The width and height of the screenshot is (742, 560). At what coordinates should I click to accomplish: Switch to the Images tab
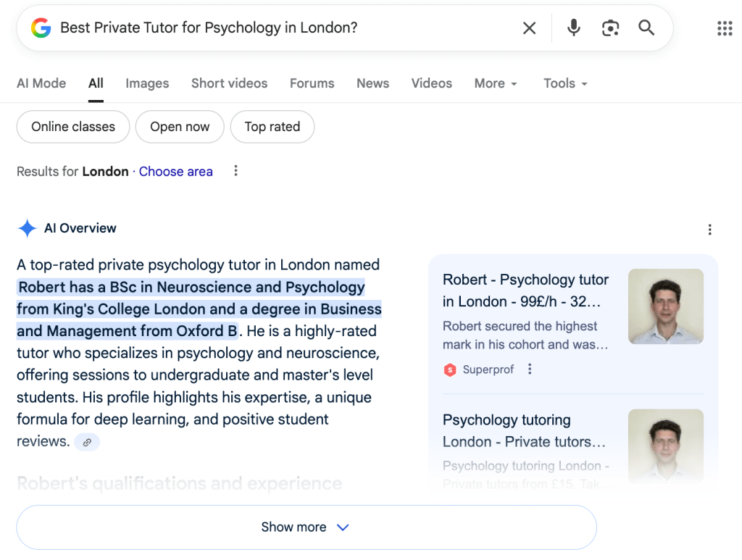(147, 83)
